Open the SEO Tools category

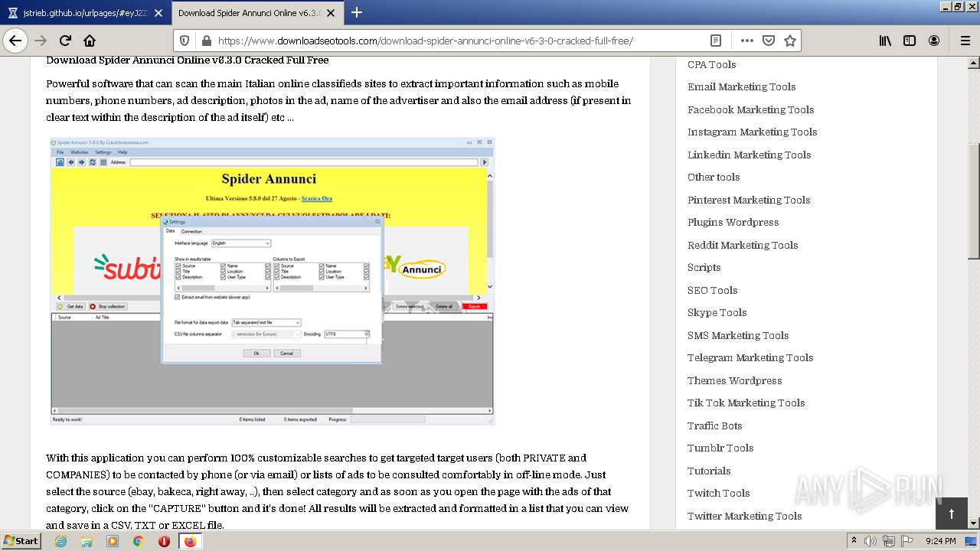(712, 290)
